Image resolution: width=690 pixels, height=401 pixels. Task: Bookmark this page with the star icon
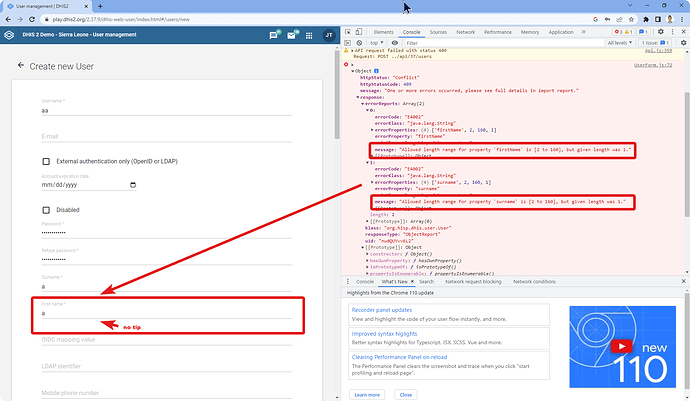[631, 19]
